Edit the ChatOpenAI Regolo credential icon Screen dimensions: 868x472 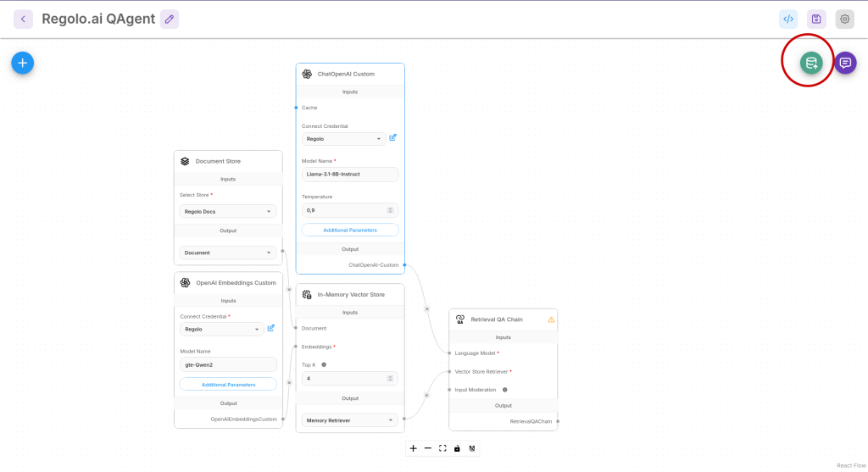point(393,137)
